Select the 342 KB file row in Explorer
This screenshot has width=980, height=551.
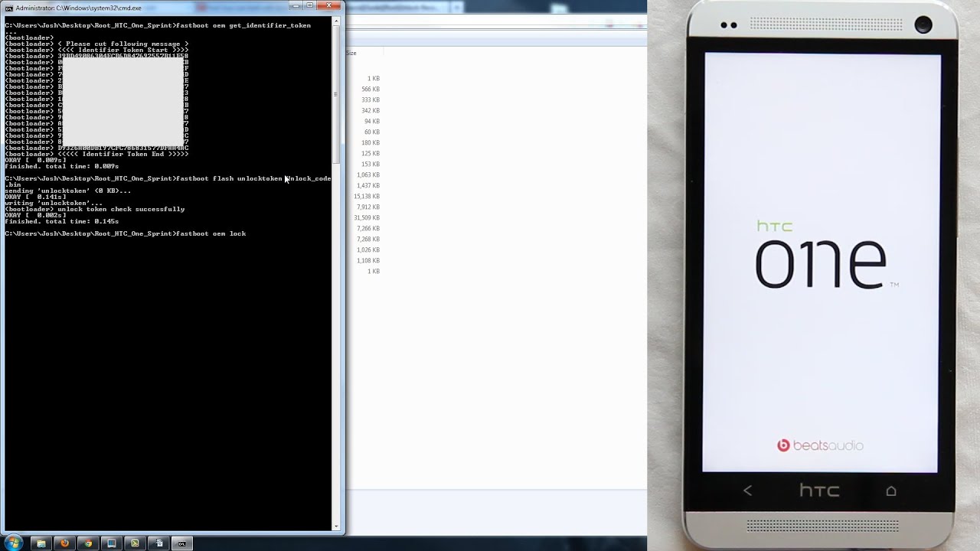[371, 110]
